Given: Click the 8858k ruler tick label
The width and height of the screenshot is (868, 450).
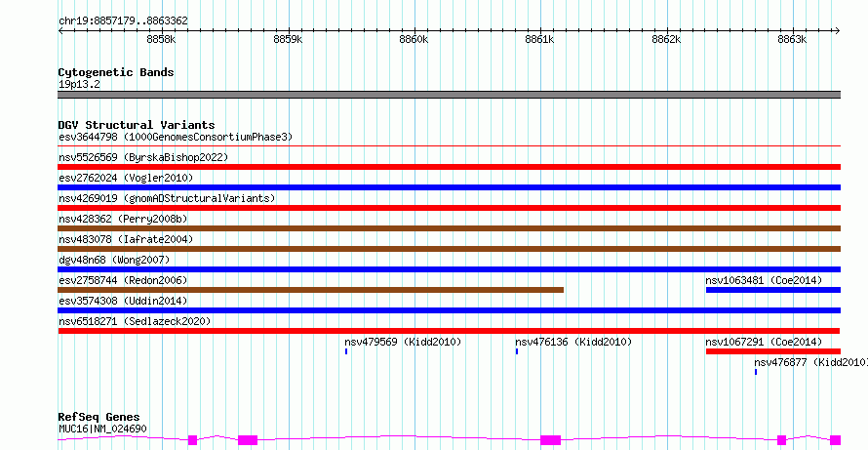Looking at the screenshot, I should point(161,39).
